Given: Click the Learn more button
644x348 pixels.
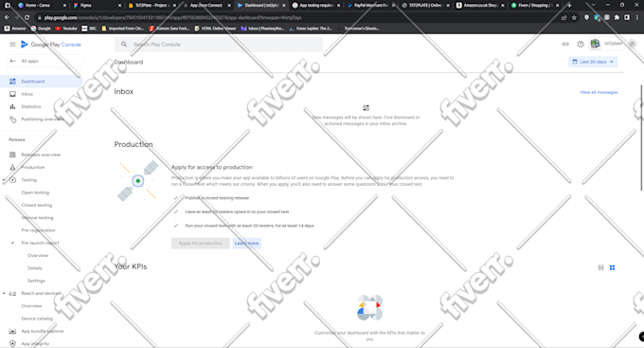Looking at the screenshot, I should [x=246, y=243].
